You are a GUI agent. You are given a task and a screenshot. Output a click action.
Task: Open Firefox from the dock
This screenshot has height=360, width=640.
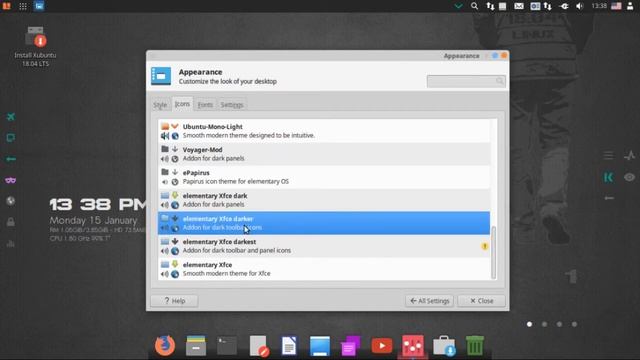tap(165, 346)
